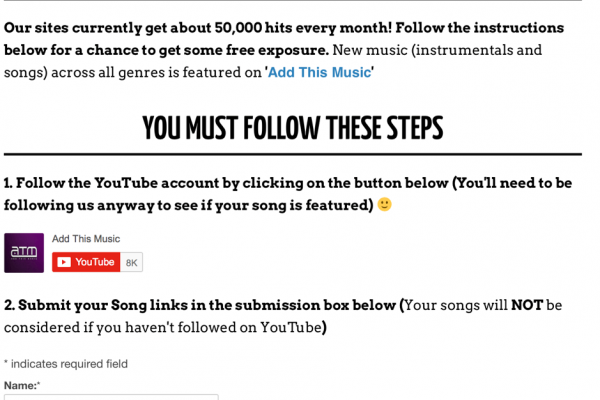Image resolution: width=600 pixels, height=400 pixels.
Task: Select the gray 'Add This Music' channel name
Action: point(86,239)
